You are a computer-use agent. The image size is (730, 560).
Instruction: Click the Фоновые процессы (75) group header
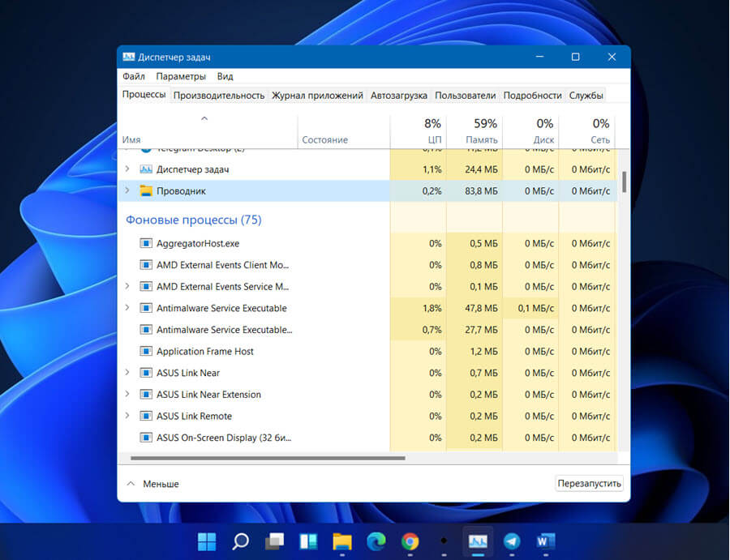coord(194,220)
